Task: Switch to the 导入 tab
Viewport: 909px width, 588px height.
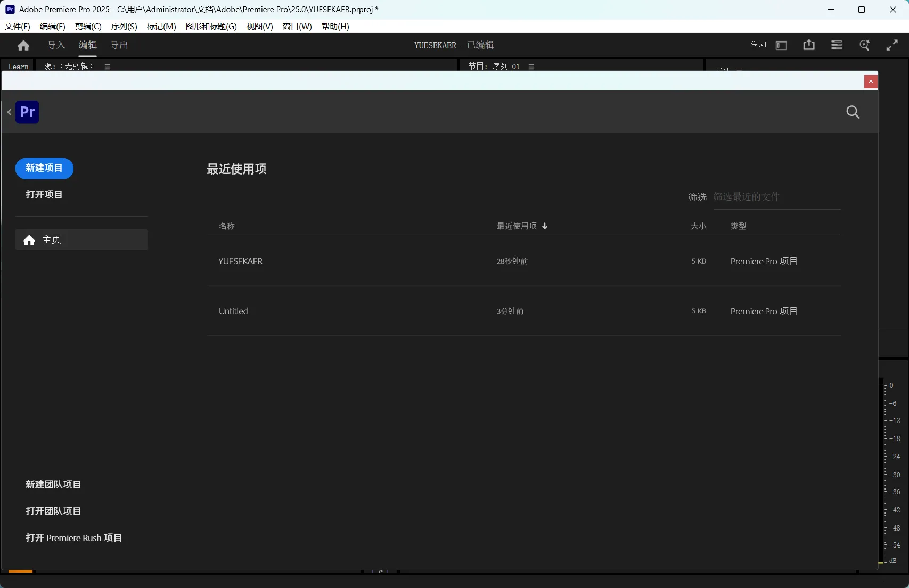Action: pos(56,45)
